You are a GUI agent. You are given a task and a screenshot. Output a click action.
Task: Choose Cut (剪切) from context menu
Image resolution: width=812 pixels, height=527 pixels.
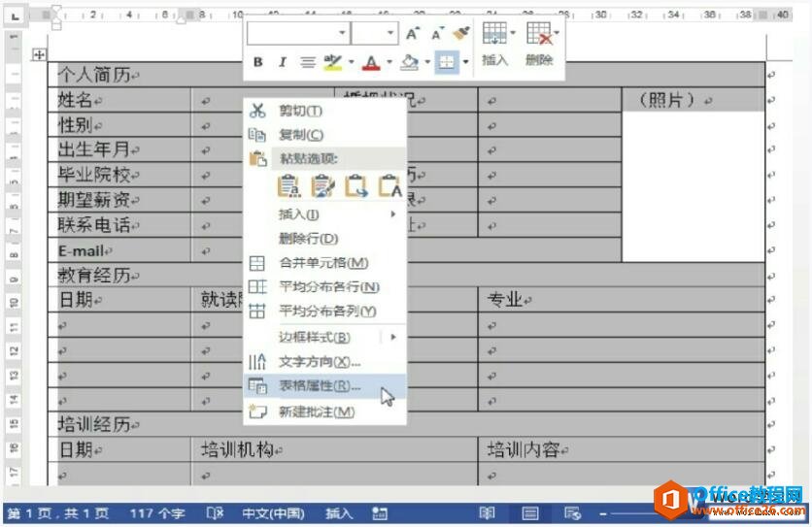[x=324, y=111]
